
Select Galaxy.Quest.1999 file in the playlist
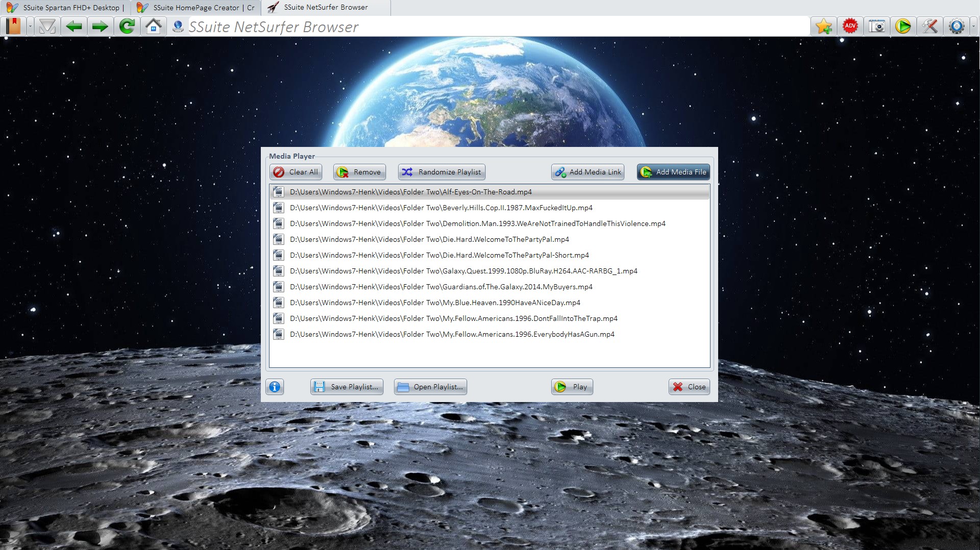pos(463,271)
